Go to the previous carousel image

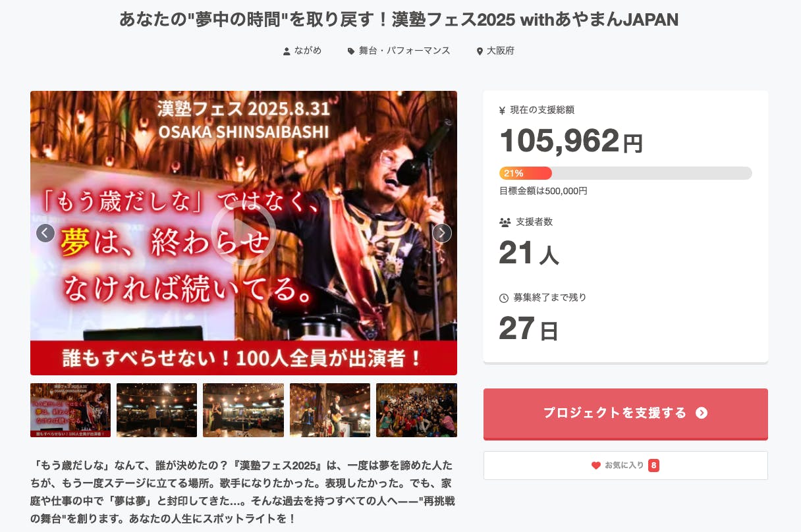45,233
